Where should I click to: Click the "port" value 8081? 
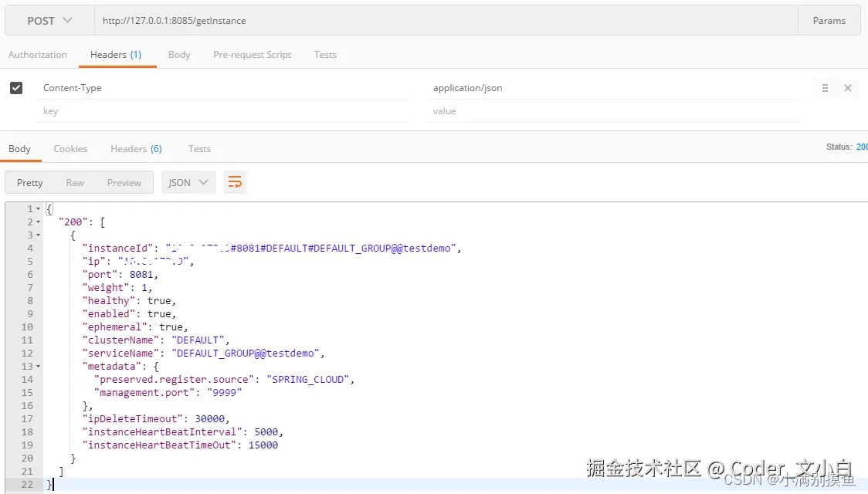141,274
